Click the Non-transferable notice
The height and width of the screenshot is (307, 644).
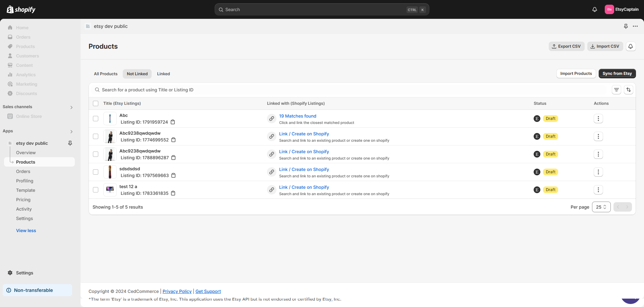[x=37, y=290]
